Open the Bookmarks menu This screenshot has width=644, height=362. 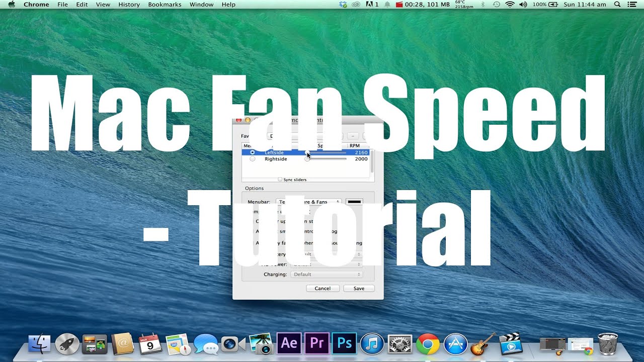[165, 5]
